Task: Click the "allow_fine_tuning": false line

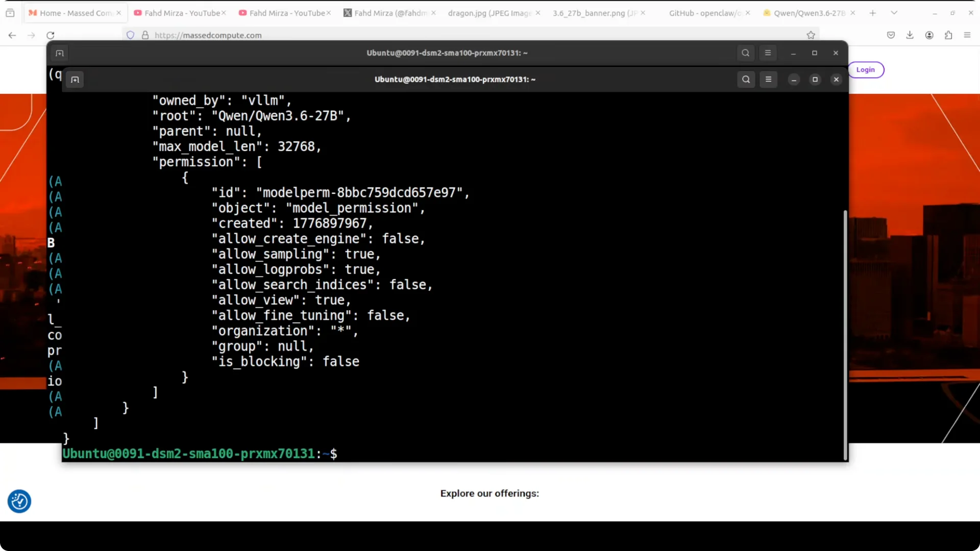Action: tap(311, 315)
